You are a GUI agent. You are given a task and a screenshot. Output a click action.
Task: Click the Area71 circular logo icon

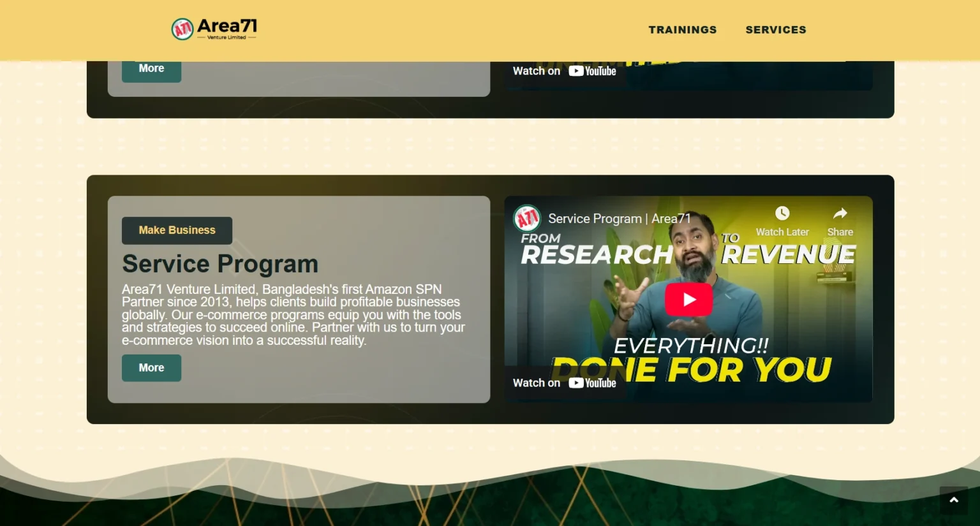click(x=182, y=29)
